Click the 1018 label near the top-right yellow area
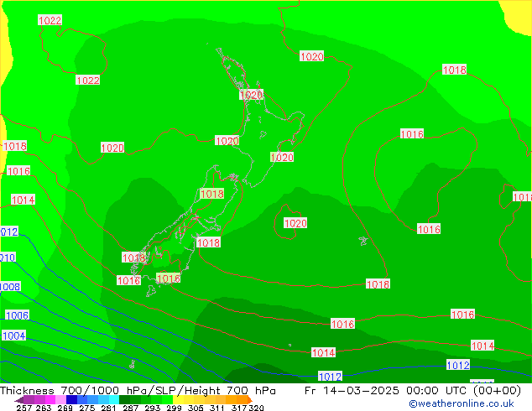This screenshot has width=532, height=411. click(x=455, y=70)
